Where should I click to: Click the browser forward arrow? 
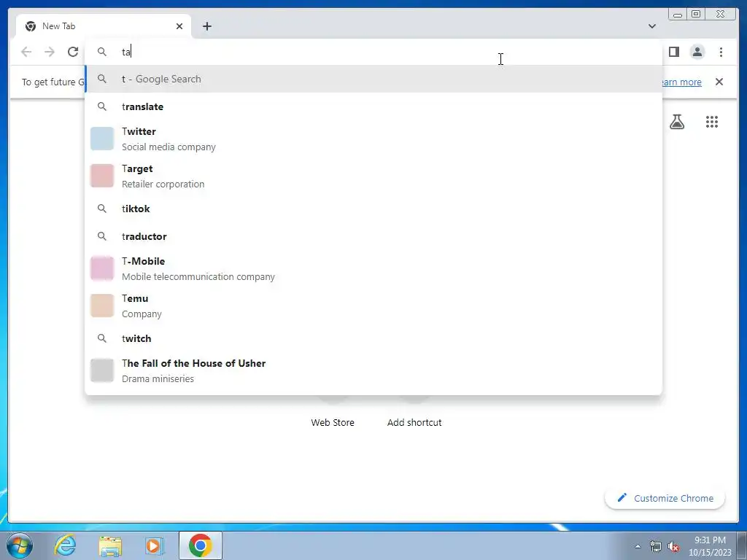pyautogui.click(x=50, y=52)
